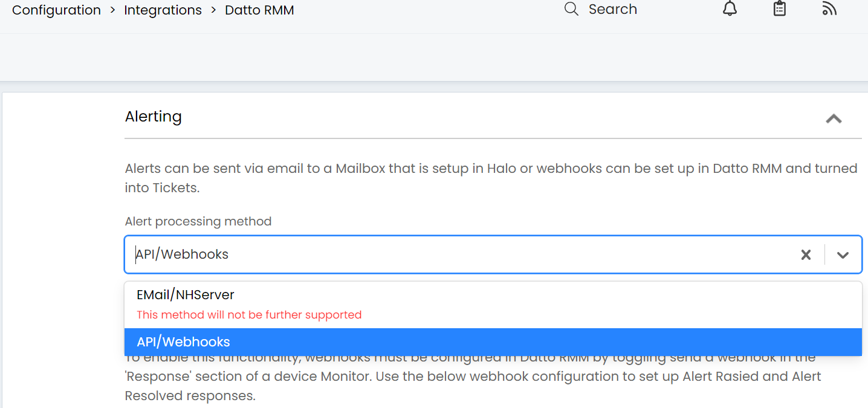This screenshot has height=408, width=868.
Task: Click the arrow separator after Configuration
Action: (x=112, y=10)
